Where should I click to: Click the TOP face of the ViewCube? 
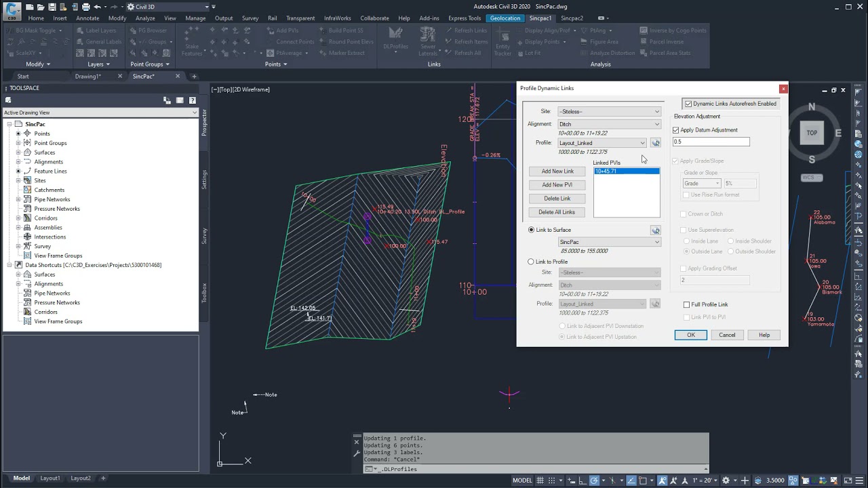812,133
